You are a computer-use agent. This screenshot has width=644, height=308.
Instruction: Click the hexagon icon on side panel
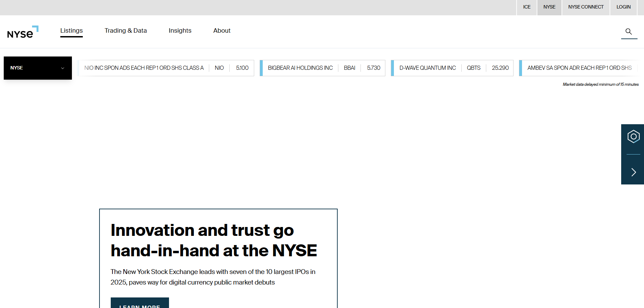(x=633, y=136)
